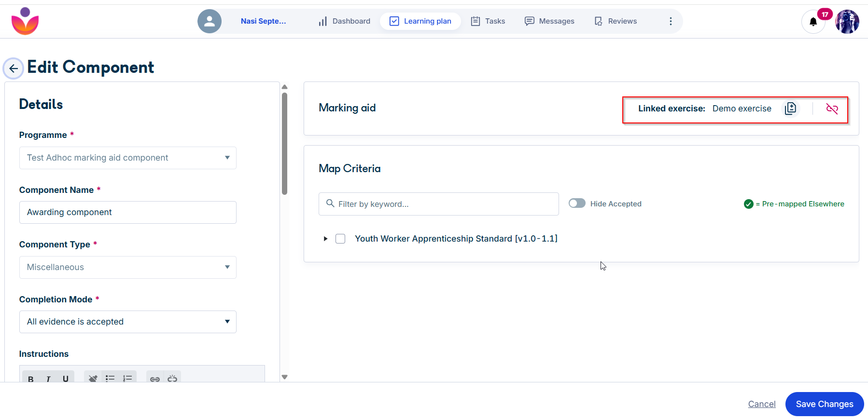Image resolution: width=868 pixels, height=420 pixels.
Task: Open the more options kebab menu
Action: pyautogui.click(x=671, y=21)
